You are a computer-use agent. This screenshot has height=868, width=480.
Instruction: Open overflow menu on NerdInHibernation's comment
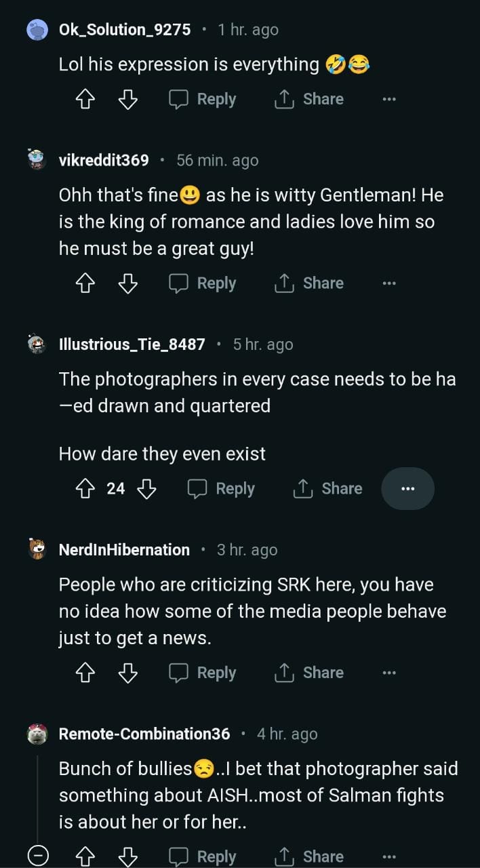click(388, 673)
